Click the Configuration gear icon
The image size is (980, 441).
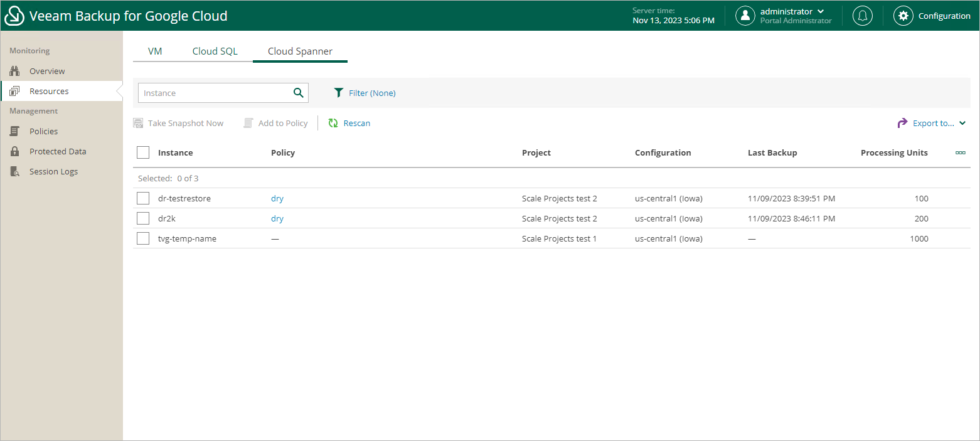click(x=903, y=16)
